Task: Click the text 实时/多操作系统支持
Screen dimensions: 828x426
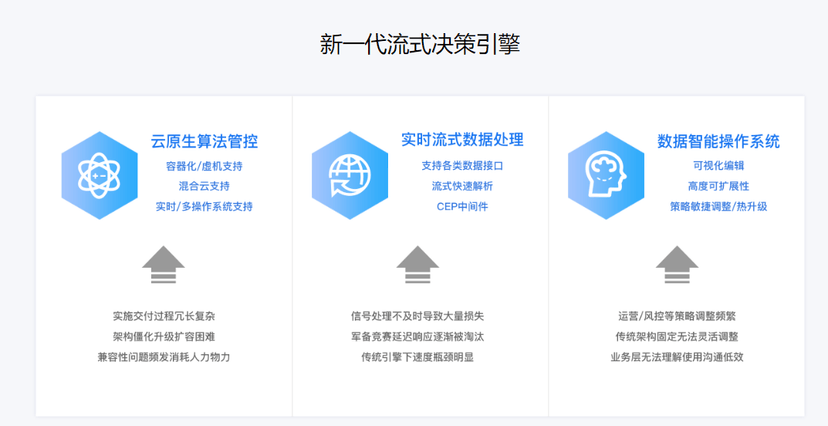Action: coord(204,206)
